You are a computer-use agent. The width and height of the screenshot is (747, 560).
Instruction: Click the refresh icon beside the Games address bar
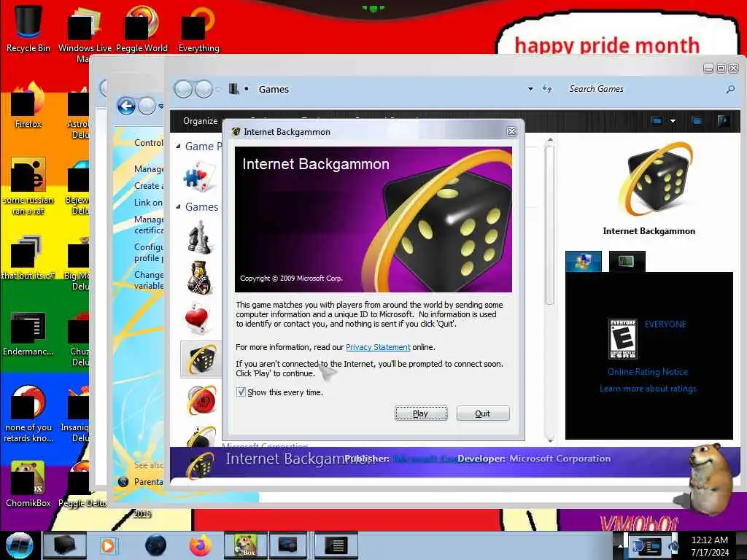tap(547, 89)
